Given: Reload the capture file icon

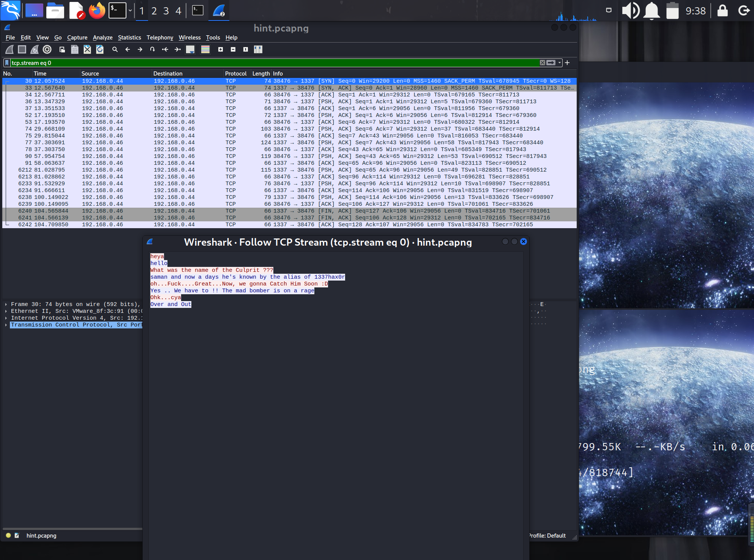Looking at the screenshot, I should pyautogui.click(x=100, y=49).
